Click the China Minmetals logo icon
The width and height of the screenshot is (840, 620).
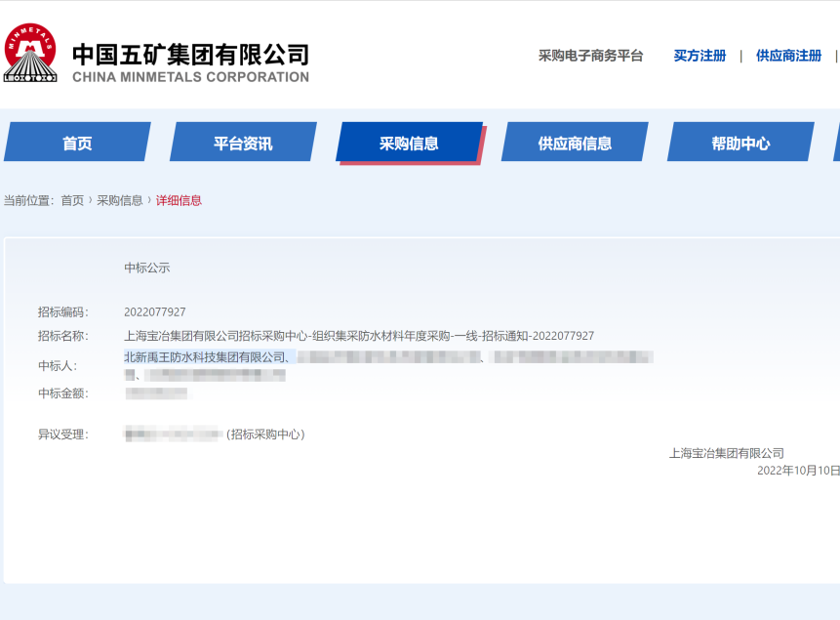point(30,53)
